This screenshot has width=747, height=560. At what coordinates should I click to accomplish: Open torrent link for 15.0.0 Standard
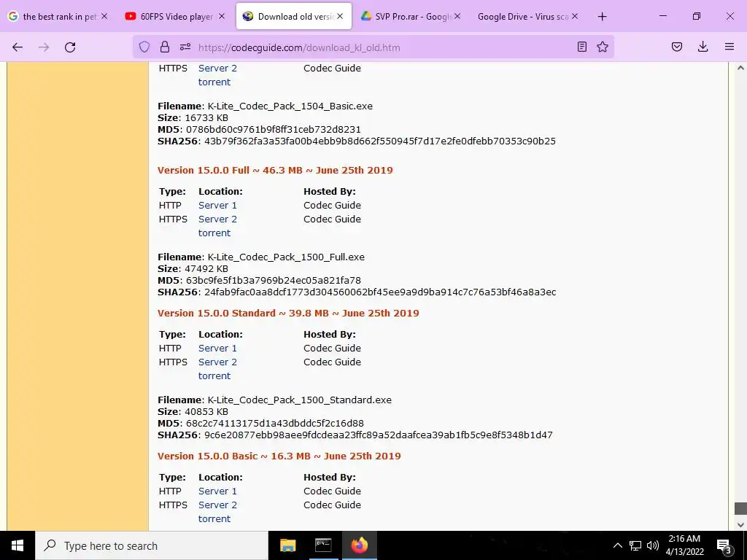click(x=214, y=376)
